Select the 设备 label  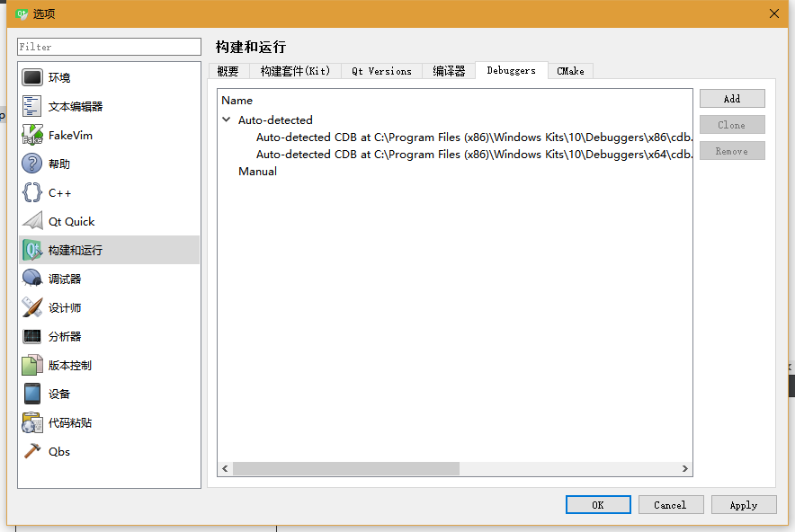[x=59, y=395]
